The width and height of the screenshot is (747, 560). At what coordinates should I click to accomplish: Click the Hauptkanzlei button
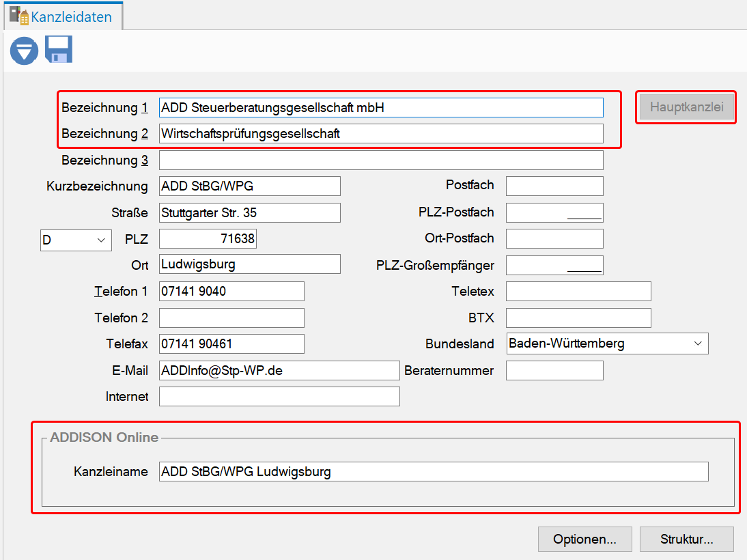point(686,107)
